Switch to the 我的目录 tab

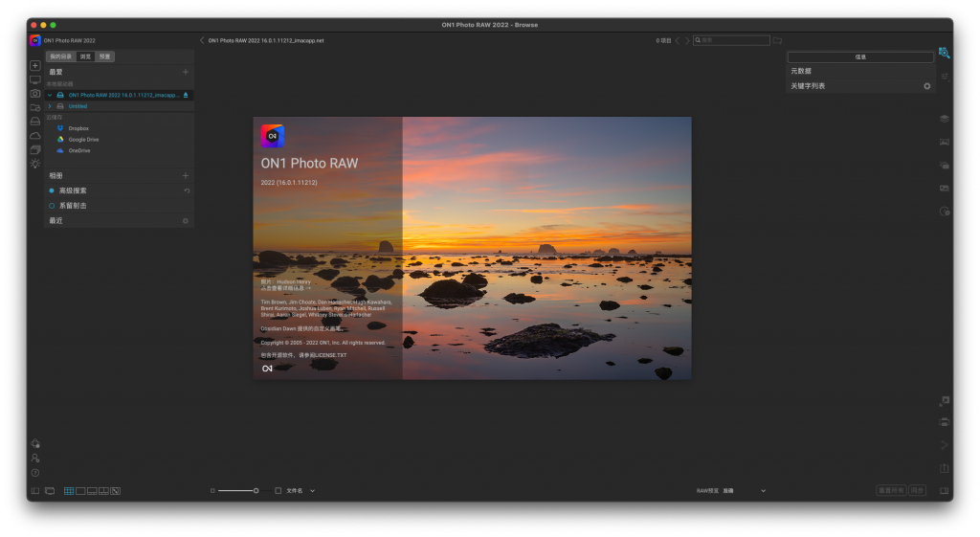[x=60, y=56]
